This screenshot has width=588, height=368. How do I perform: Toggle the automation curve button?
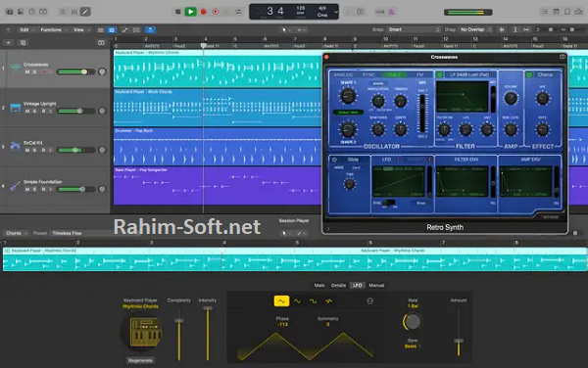124,30
